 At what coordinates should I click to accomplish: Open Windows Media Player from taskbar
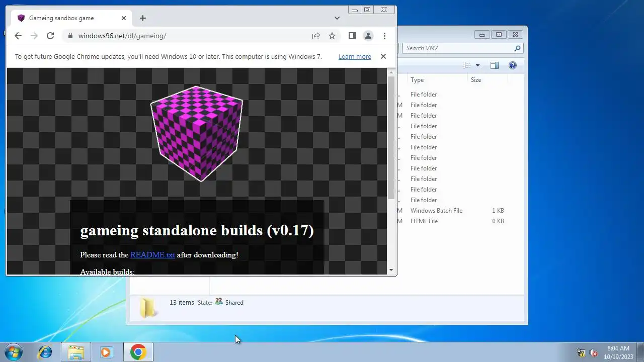coord(106,352)
